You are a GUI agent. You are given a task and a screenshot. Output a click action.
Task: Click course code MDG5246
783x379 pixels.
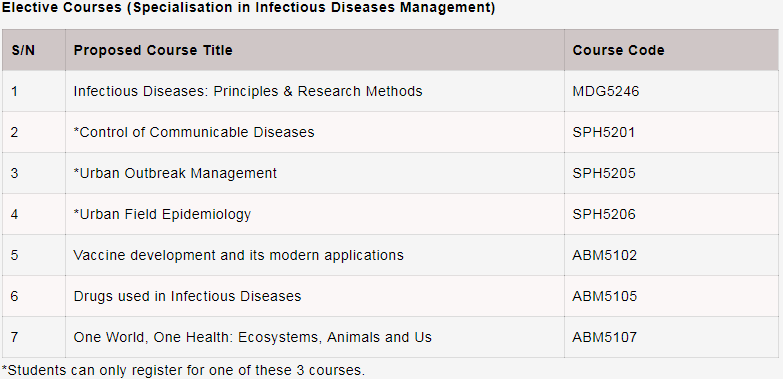[x=605, y=91]
